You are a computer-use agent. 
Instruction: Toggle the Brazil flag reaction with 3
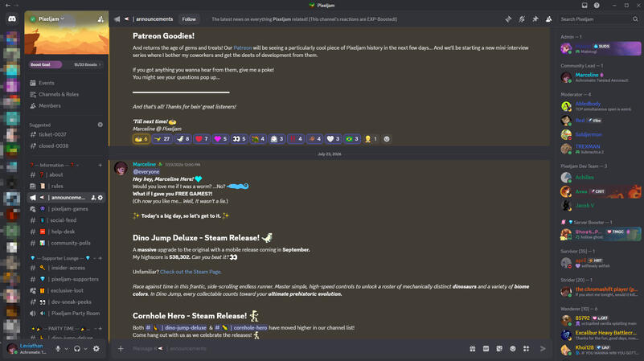[x=352, y=139]
